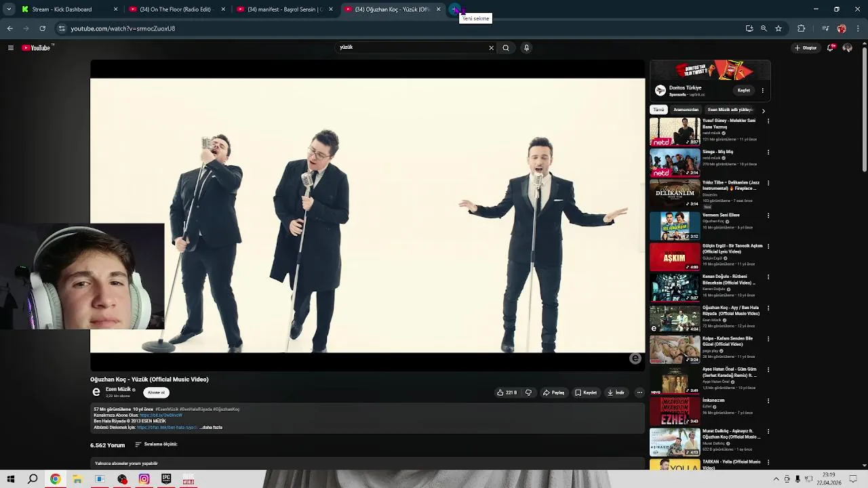
Task: Select Esen Müzik adlı yükleyici chip
Action: coord(730,110)
